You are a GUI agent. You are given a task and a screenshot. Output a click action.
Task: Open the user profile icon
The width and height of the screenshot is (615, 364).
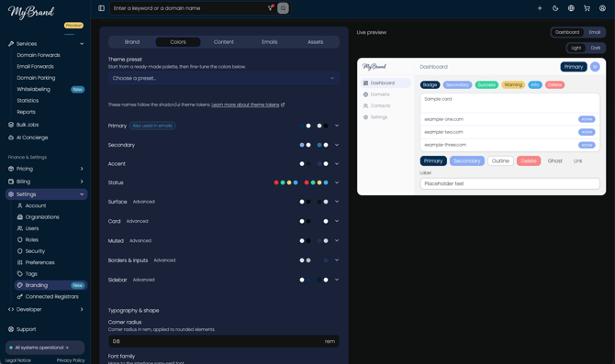pyautogui.click(x=602, y=8)
